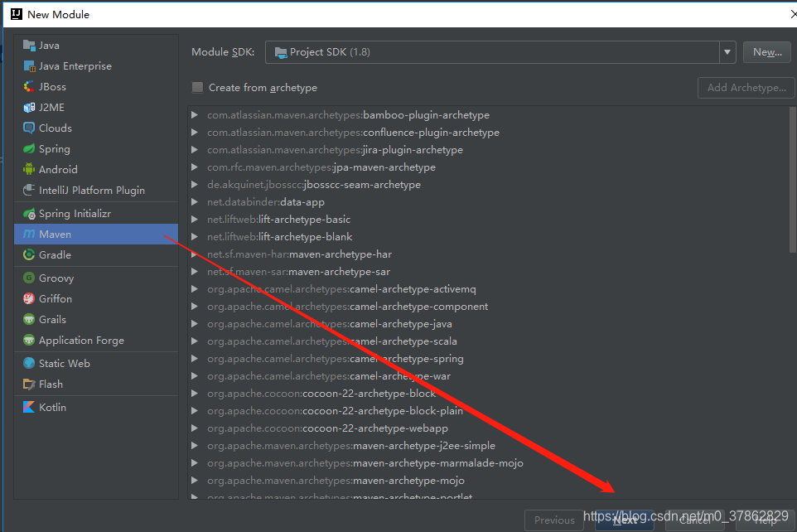Click the Help button
797x532 pixels.
pos(766,520)
